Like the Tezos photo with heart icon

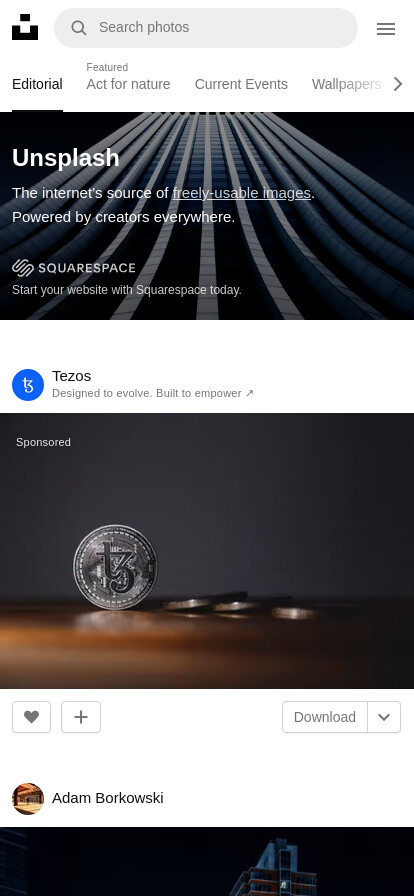pyautogui.click(x=31, y=717)
